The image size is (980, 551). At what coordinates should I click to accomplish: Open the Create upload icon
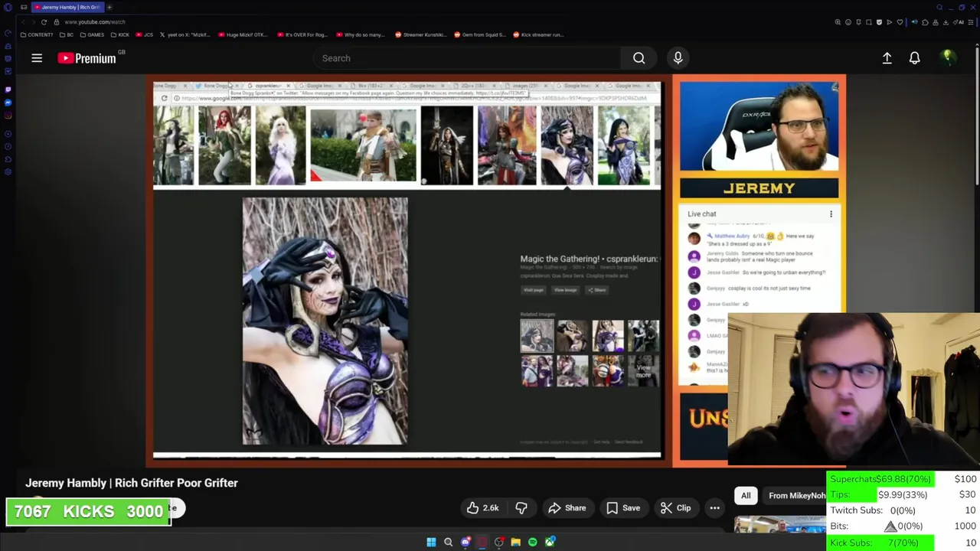[887, 58]
